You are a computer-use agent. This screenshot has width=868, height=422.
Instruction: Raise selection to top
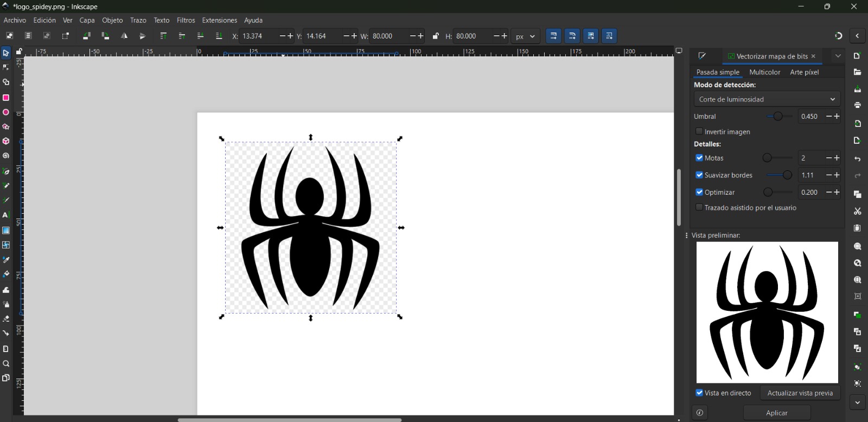coord(163,36)
